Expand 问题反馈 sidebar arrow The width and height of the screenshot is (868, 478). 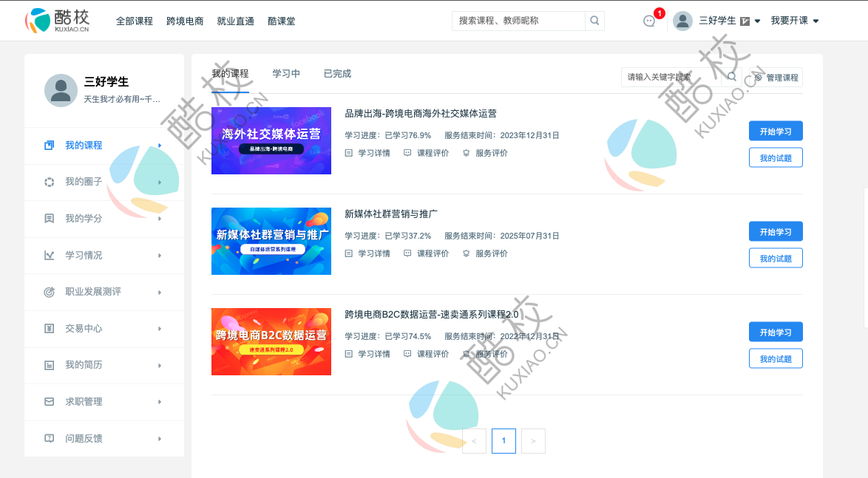(160, 439)
